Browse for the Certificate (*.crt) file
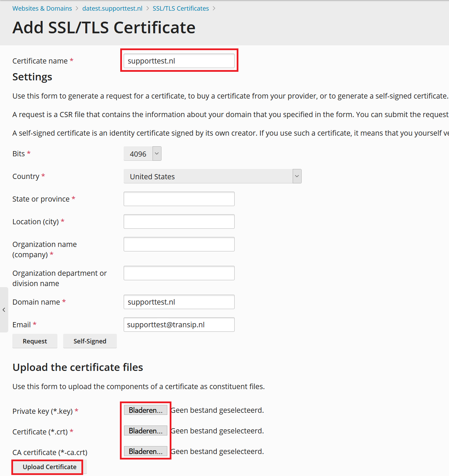The width and height of the screenshot is (449, 476). 146,431
